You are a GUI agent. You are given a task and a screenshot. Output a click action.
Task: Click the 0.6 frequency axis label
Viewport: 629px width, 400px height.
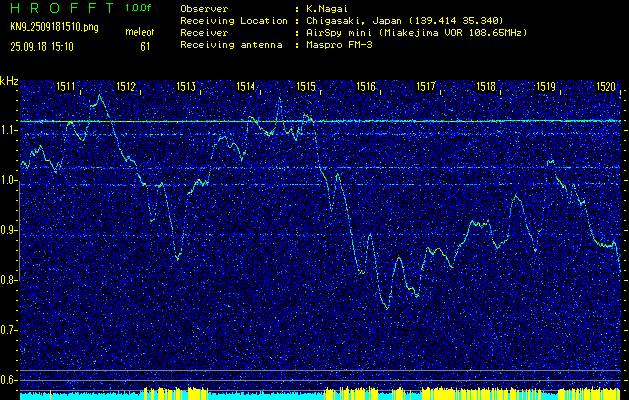click(x=7, y=380)
